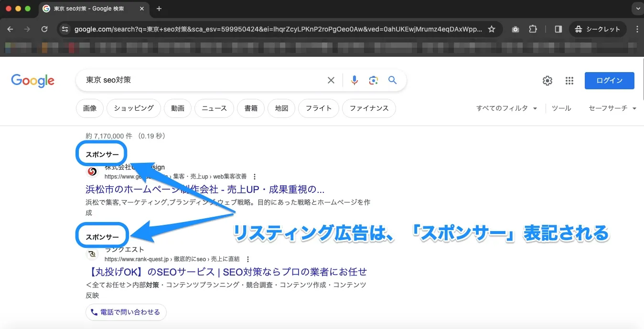The height and width of the screenshot is (329, 644).
Task: Click the シークレット incognito indicator
Action: (598, 29)
